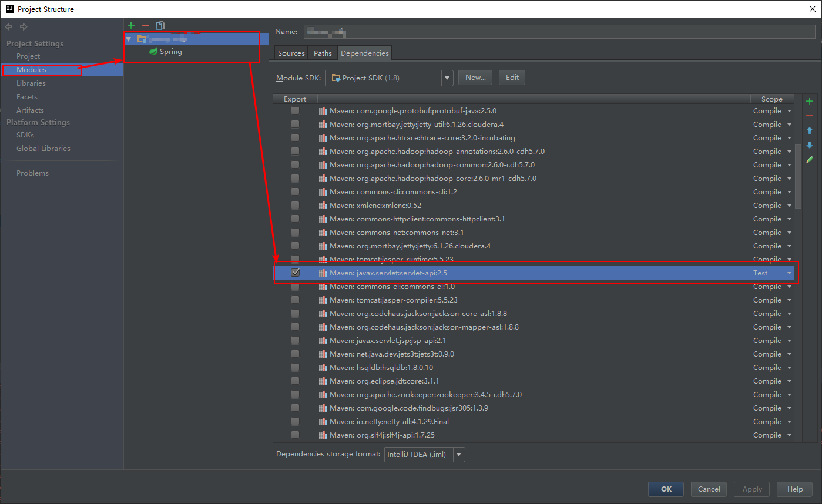Toggle export for javax.servlet:servlet-api:2.5
Image resolution: width=822 pixels, height=504 pixels.
pos(296,272)
